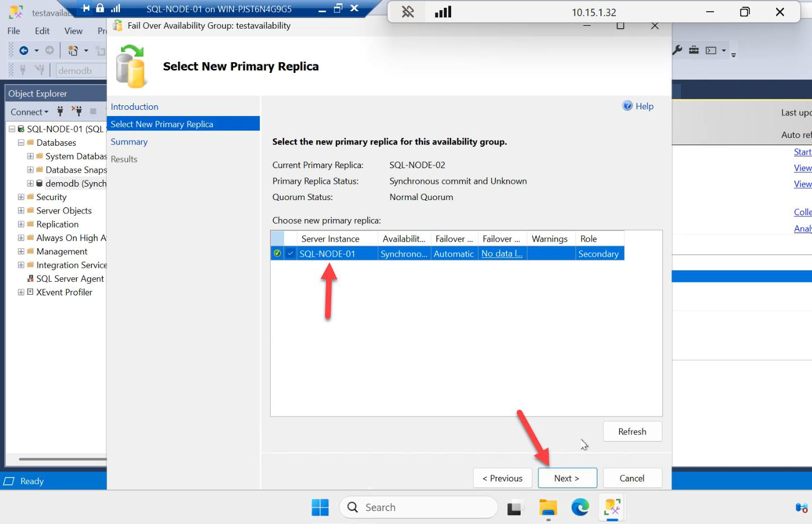Click the command window icon in toolbar

(711, 50)
